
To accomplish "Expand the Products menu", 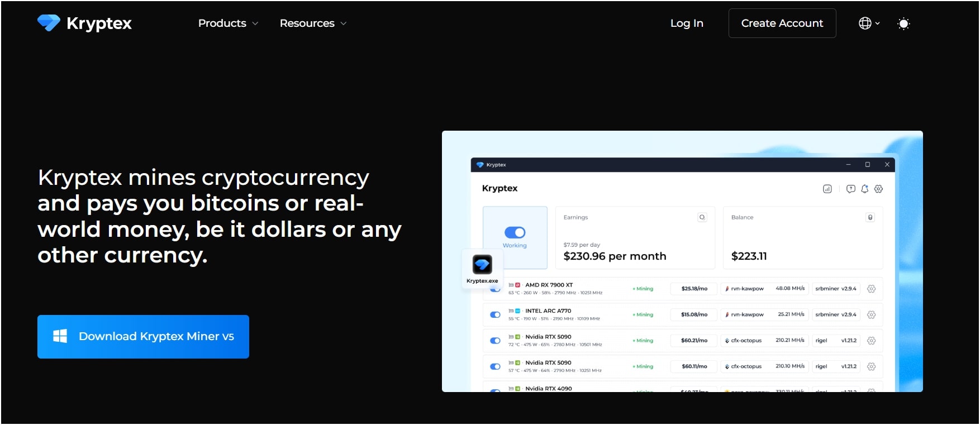I will [228, 23].
